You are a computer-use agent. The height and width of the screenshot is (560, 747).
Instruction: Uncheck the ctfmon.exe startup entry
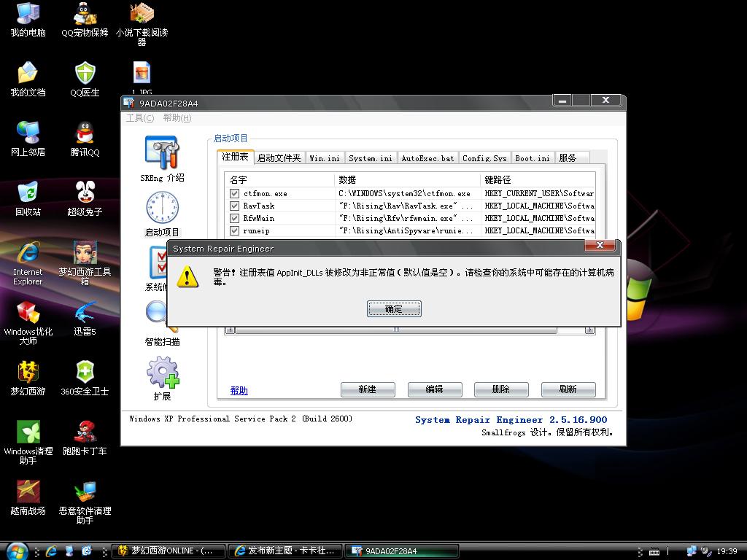pos(234,193)
